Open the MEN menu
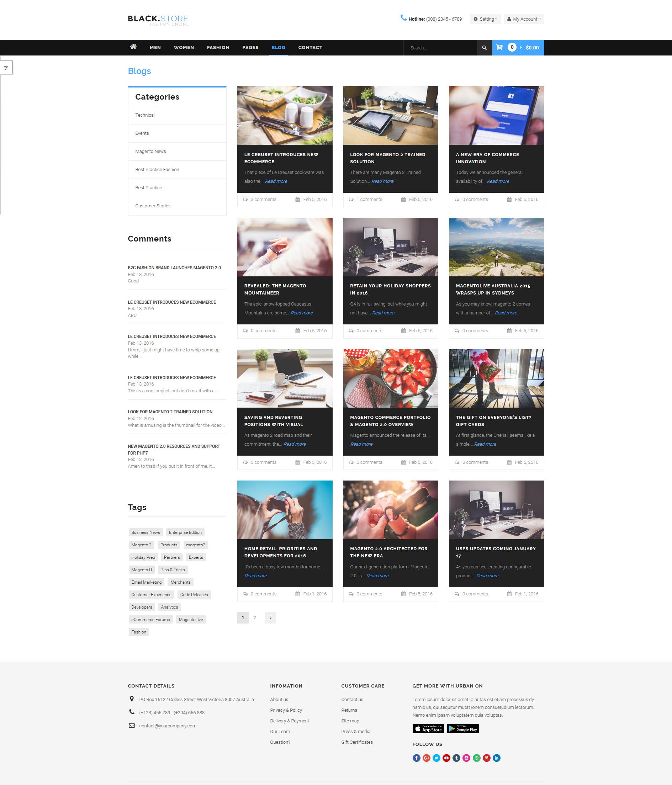The image size is (672, 785). [155, 47]
